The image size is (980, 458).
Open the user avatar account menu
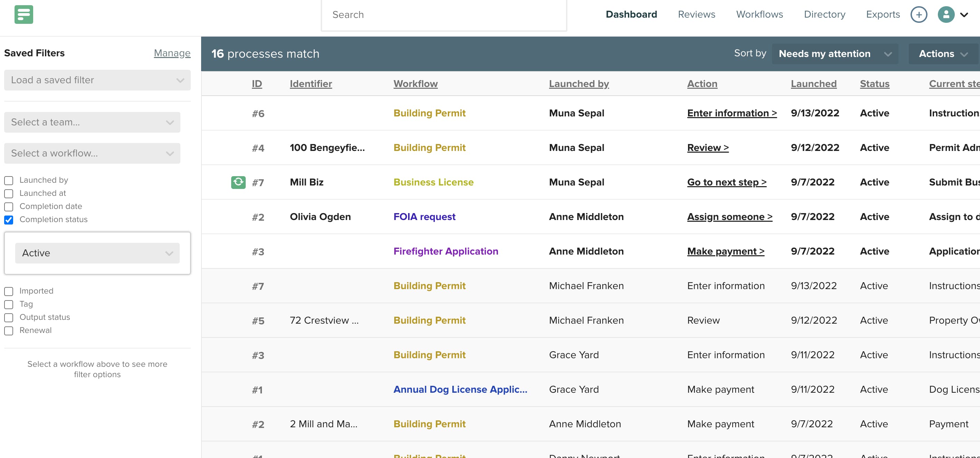tap(946, 15)
